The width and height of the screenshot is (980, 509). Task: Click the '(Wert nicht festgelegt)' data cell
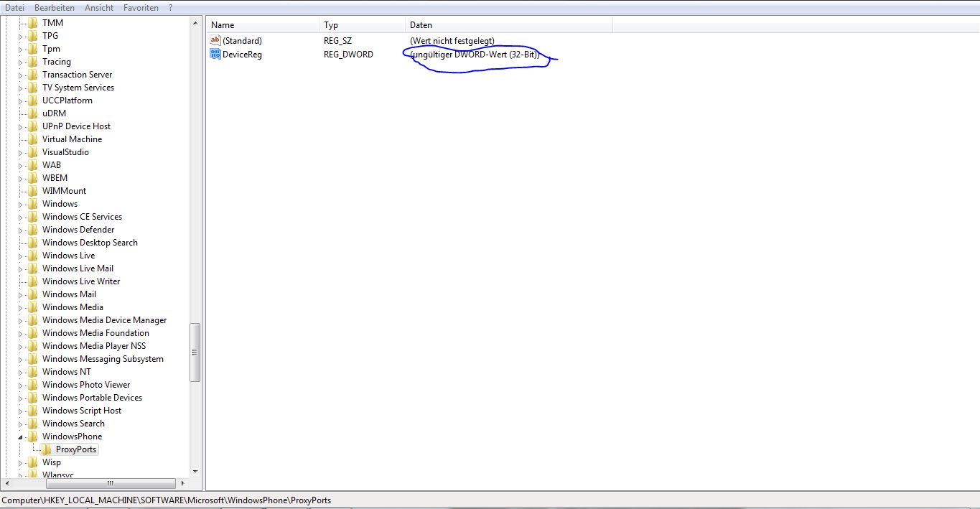pyautogui.click(x=452, y=41)
